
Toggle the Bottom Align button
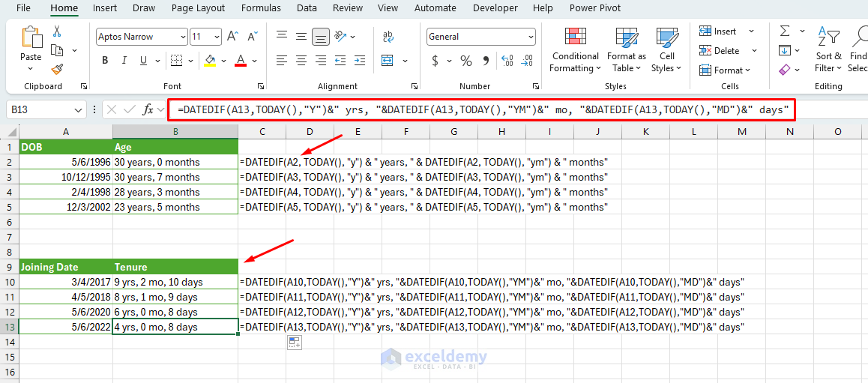tap(321, 37)
